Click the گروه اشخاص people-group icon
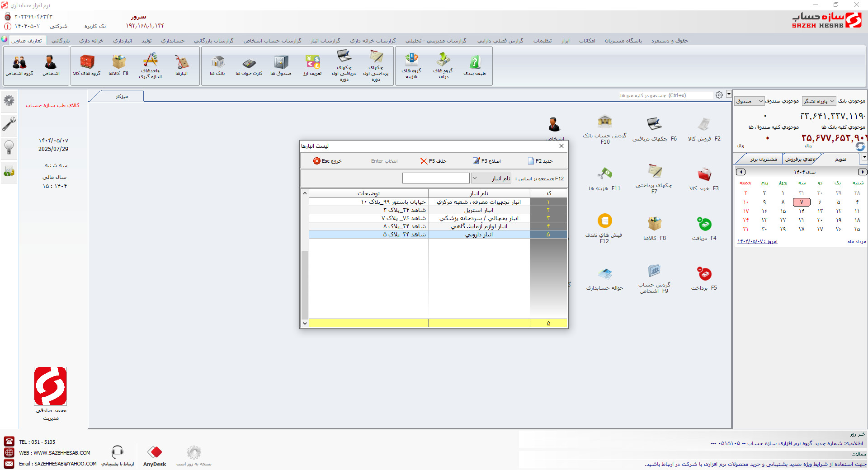 click(19, 66)
